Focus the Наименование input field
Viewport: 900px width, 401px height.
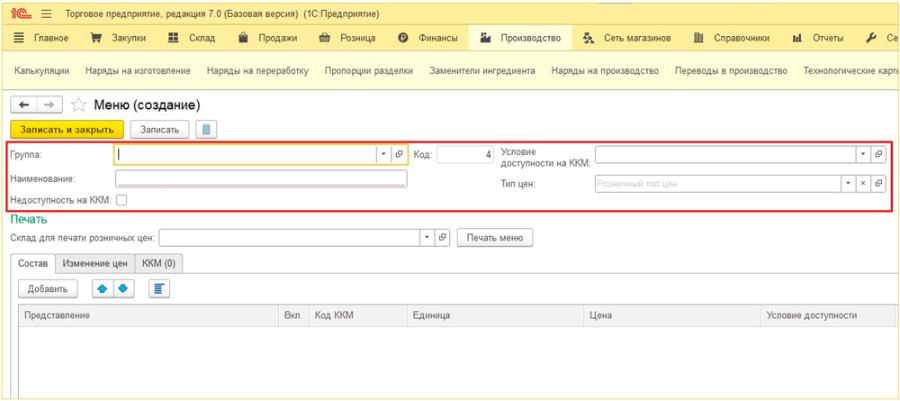pos(261,179)
